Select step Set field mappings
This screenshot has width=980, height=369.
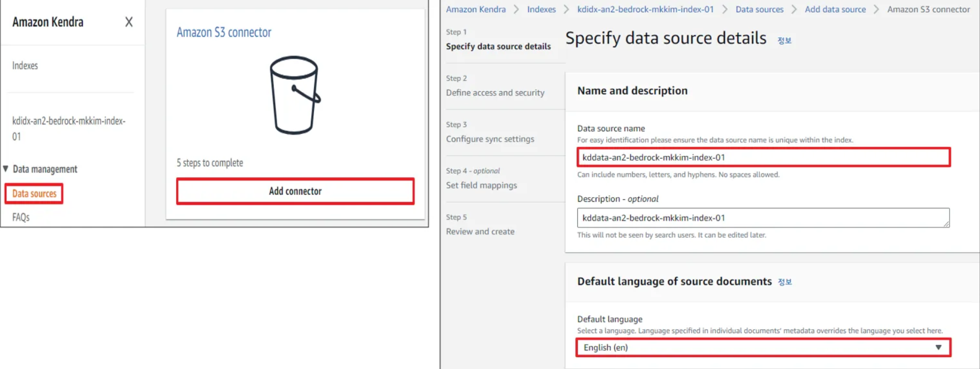481,185
